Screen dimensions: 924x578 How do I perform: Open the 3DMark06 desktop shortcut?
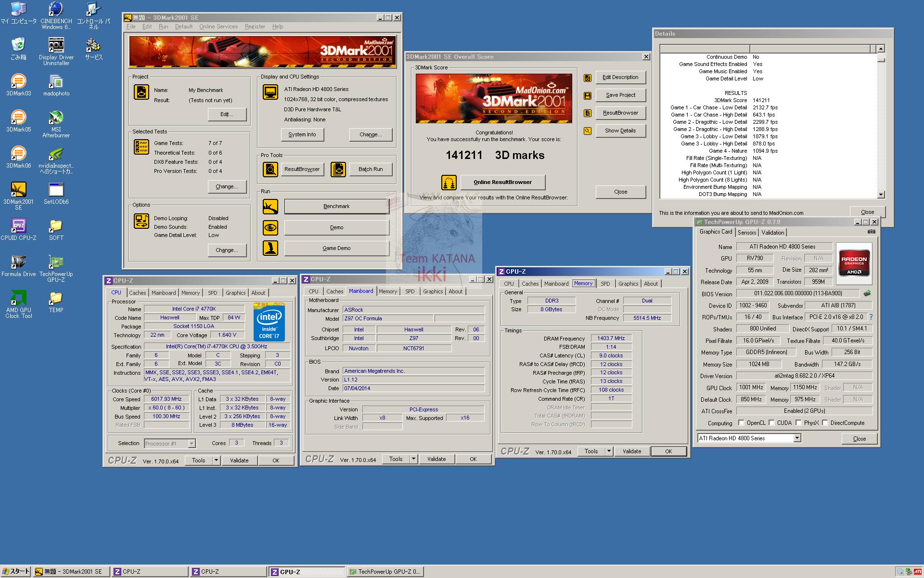tap(18, 157)
